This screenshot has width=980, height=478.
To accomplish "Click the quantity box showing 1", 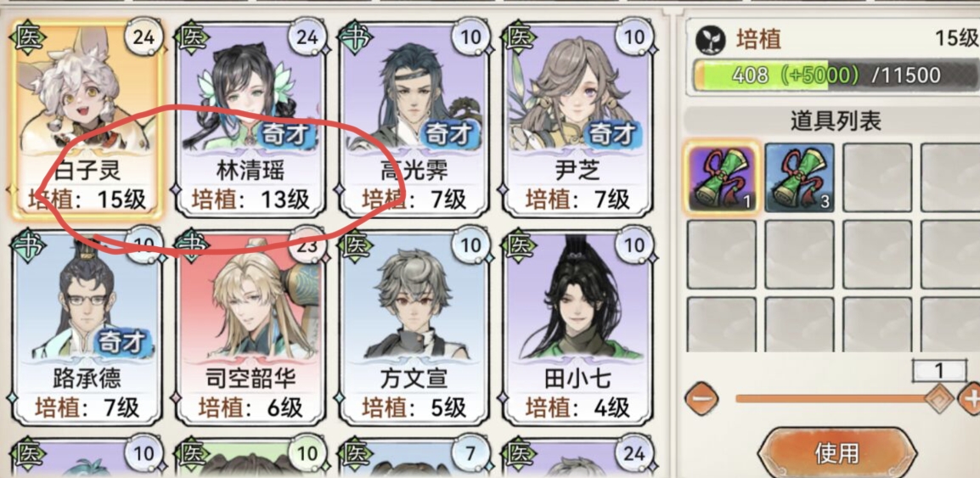I will coord(938,371).
